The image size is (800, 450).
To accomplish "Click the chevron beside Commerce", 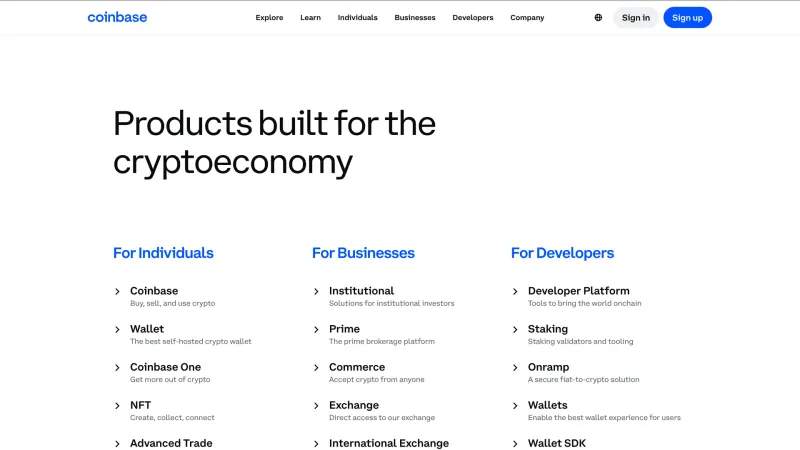I will 316,367.
